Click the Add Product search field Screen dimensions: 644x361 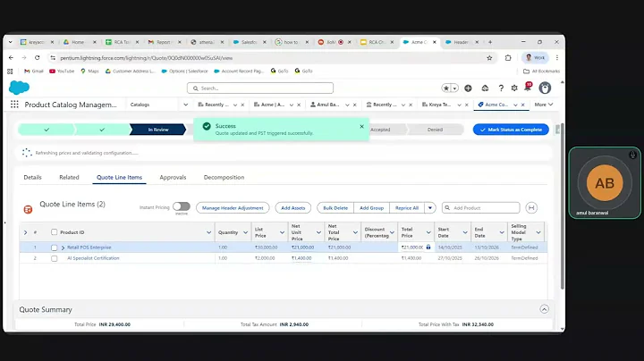[481, 207]
